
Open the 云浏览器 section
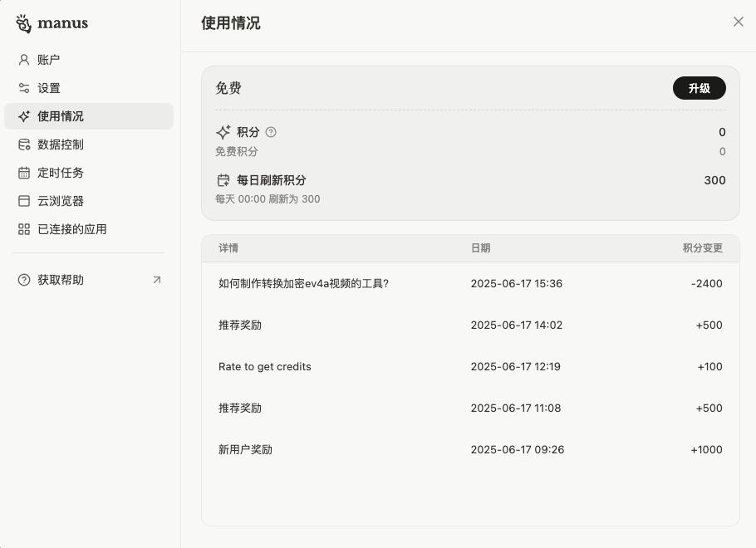[89, 201]
